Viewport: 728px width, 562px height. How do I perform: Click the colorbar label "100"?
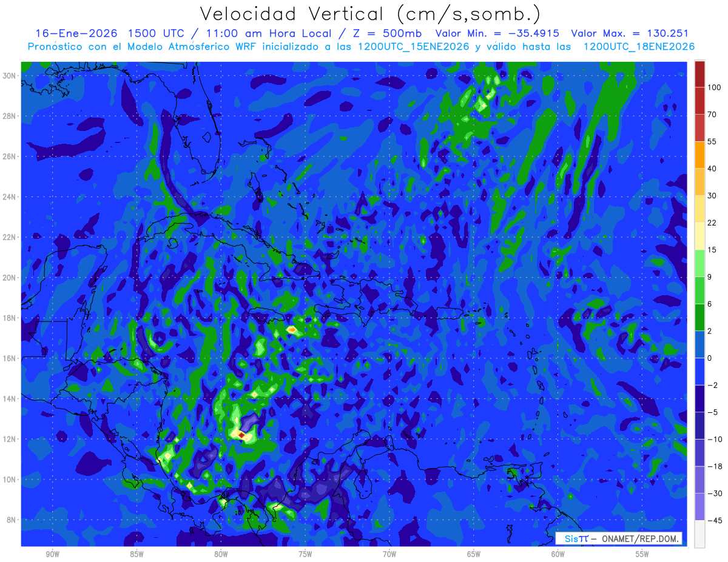point(714,87)
